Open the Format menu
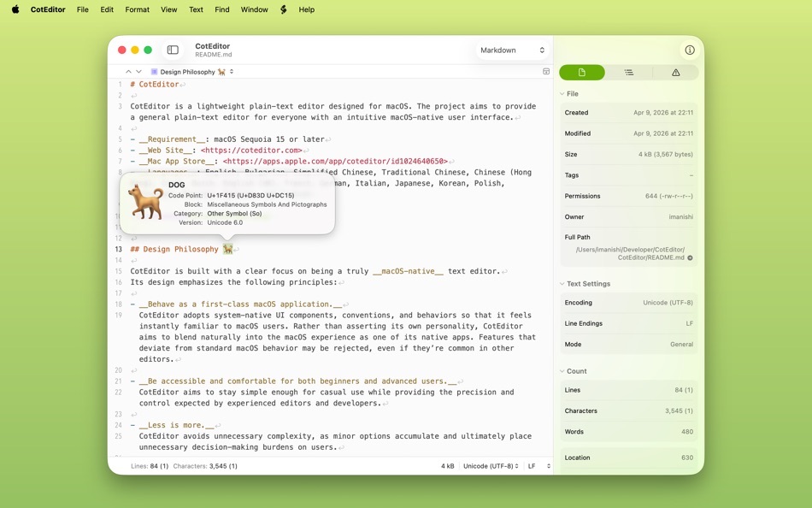The image size is (812, 508). tap(138, 9)
